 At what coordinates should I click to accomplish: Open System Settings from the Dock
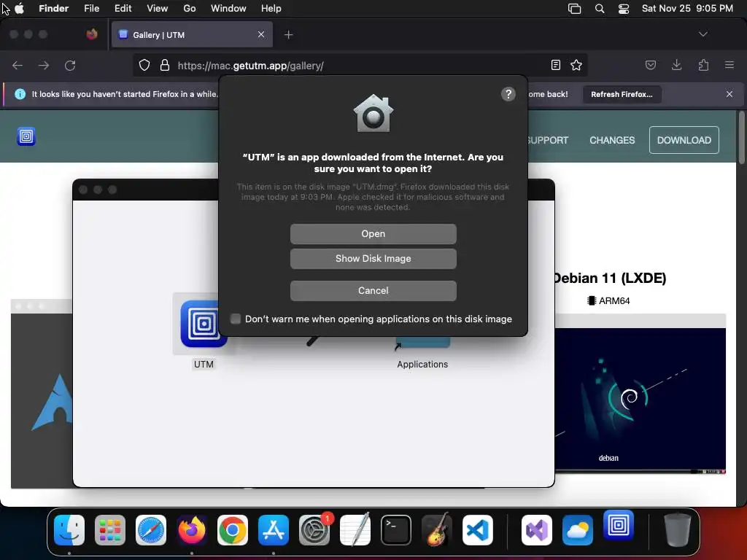coord(314,530)
